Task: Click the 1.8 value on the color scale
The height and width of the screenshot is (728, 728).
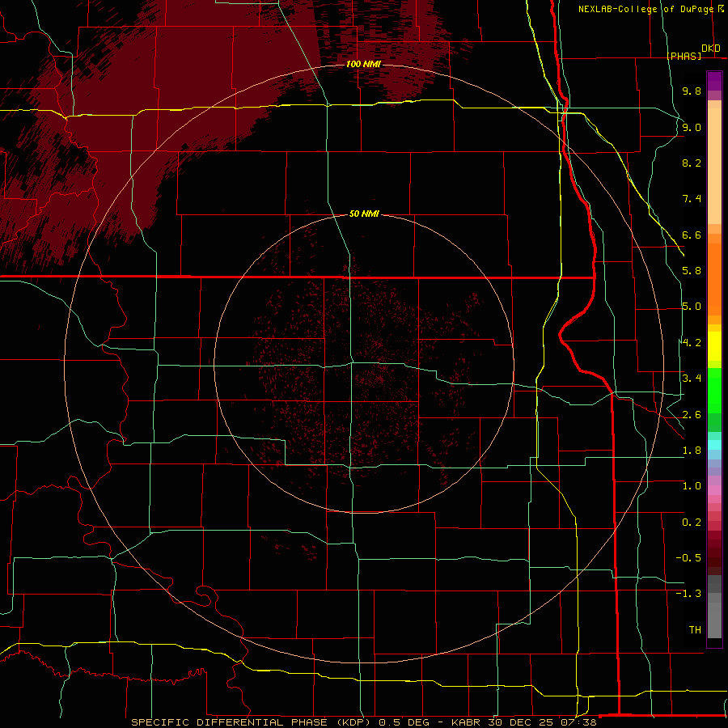Action: pos(692,451)
